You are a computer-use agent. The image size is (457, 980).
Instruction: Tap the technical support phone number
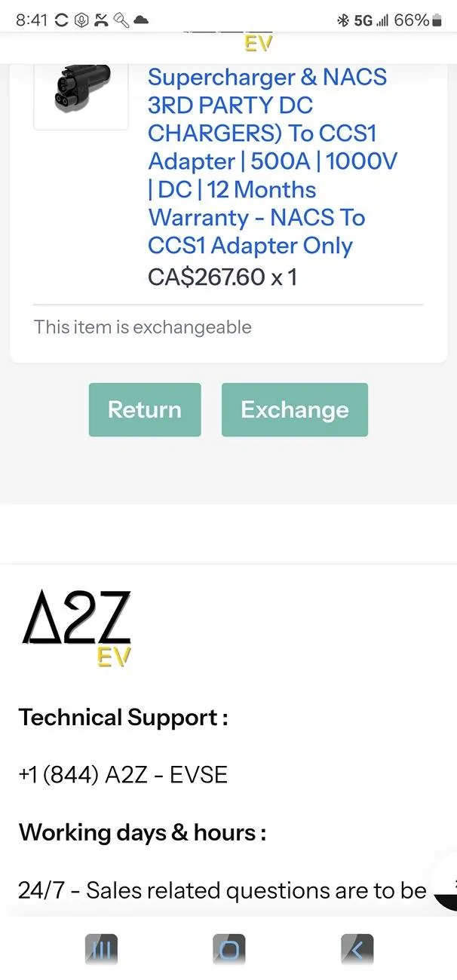click(123, 774)
